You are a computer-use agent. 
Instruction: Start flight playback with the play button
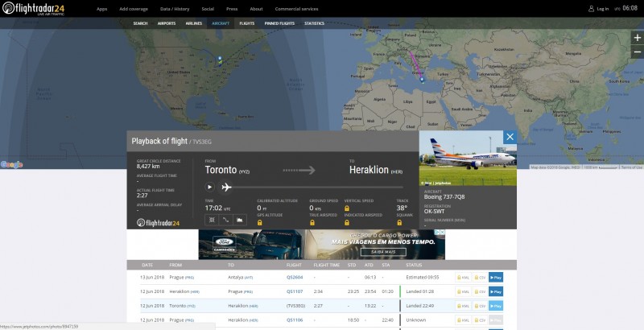(209, 188)
